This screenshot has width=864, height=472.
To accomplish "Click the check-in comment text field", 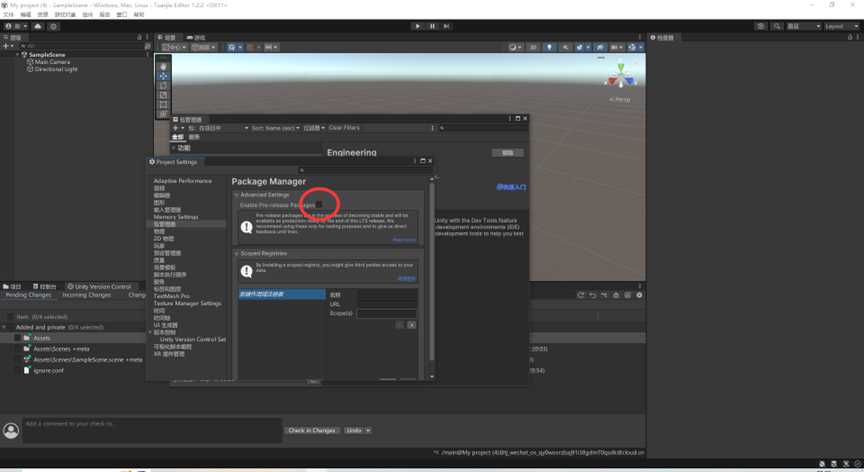I will [150, 430].
